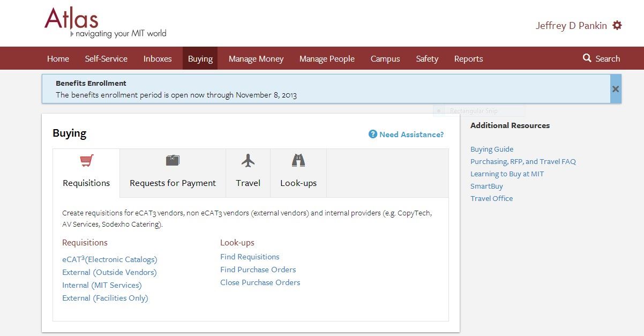The image size is (644, 336).
Task: Click the SmartBuy resource link
Action: 486,186
